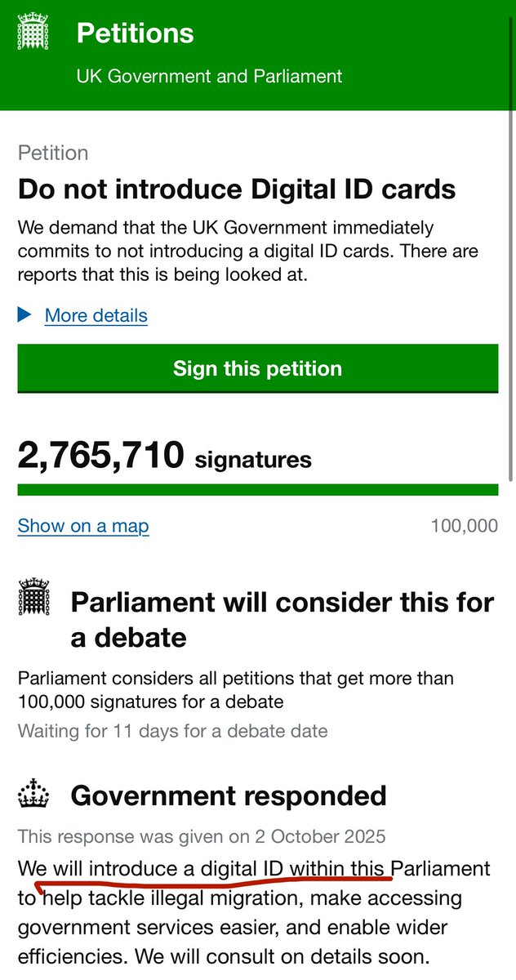Screen dimensions: 516x980
Task: Tap the Petitions site title
Action: point(135,33)
